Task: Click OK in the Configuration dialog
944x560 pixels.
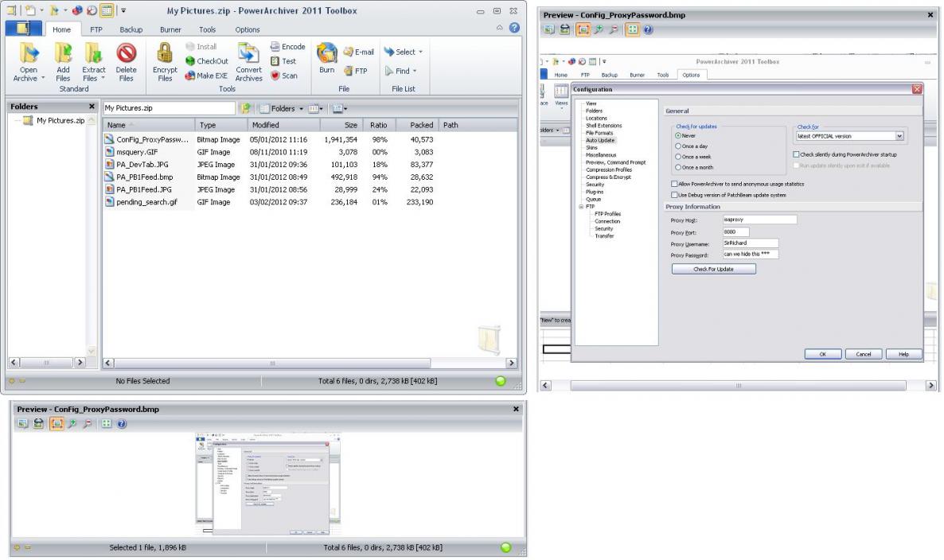Action: coord(822,354)
